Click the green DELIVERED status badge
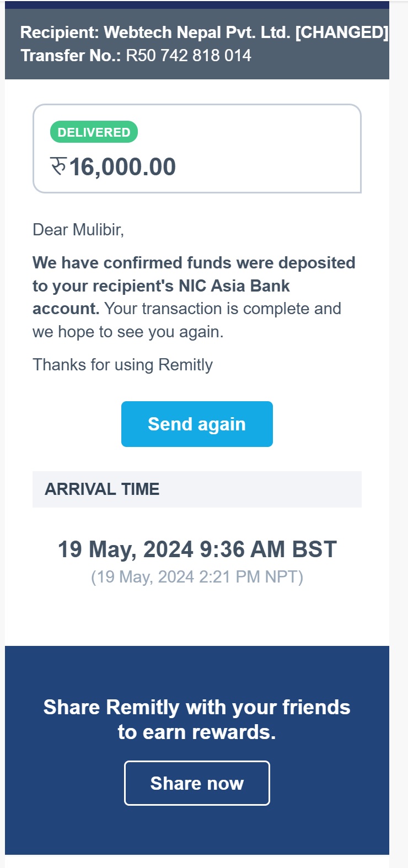This screenshot has height=868, width=408. [94, 132]
